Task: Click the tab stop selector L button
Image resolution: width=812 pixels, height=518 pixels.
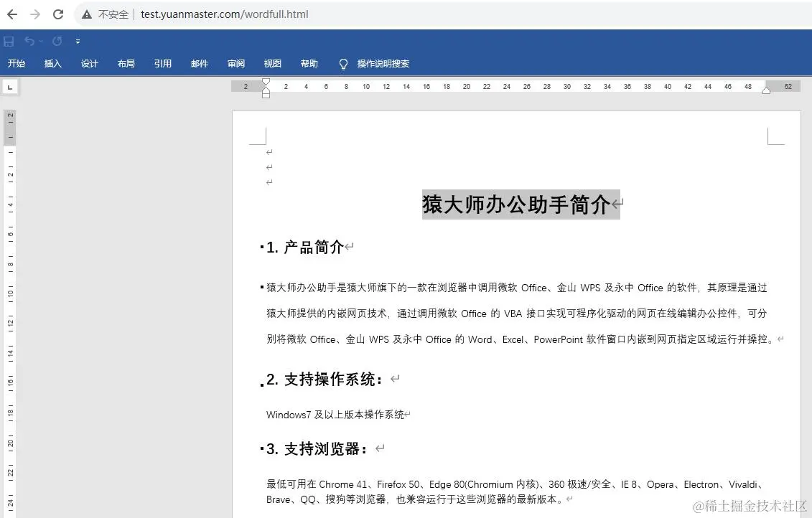Action: click(10, 87)
